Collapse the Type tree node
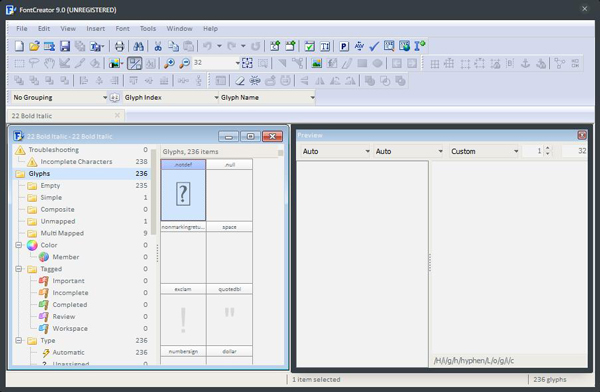The height and width of the screenshot is (392, 600). point(18,340)
